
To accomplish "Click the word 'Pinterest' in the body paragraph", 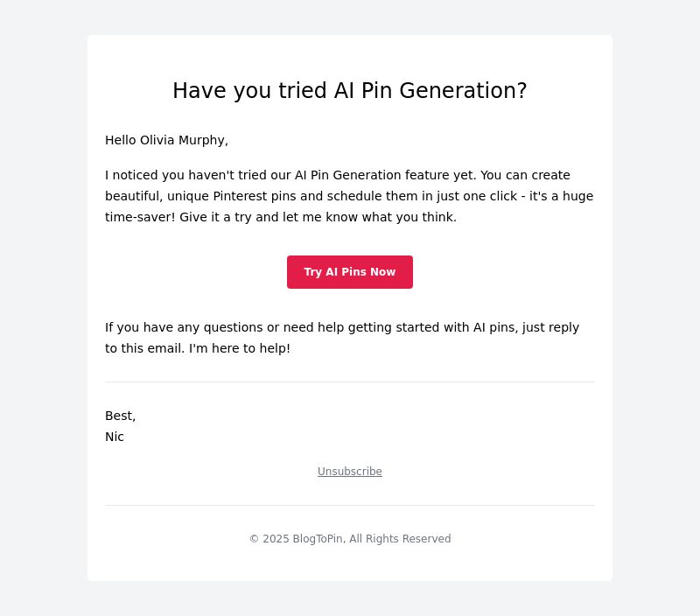I will pyautogui.click(x=240, y=196).
